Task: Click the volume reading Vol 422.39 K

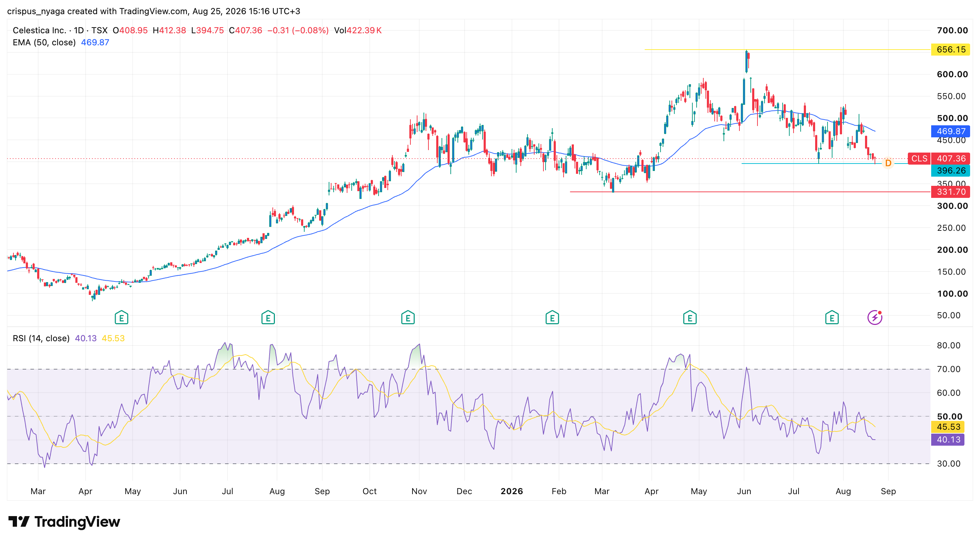Action: coord(358,30)
